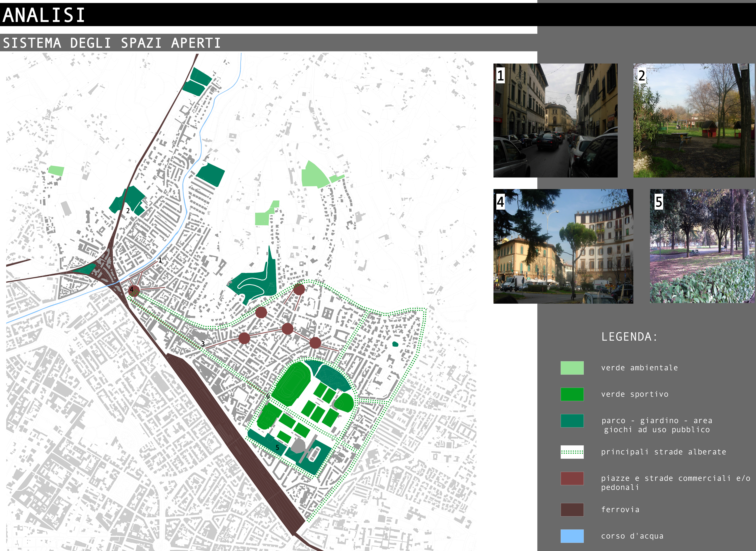Open photo 2 of the playground park
This screenshot has width=756, height=551.
[694, 120]
